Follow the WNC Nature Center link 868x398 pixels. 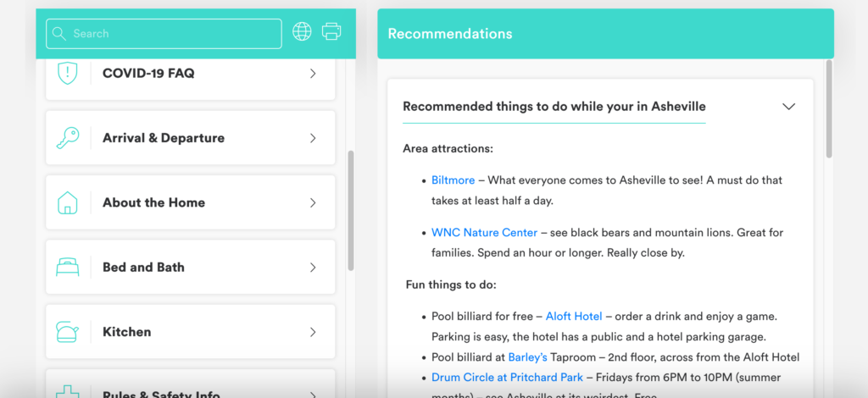click(x=484, y=233)
